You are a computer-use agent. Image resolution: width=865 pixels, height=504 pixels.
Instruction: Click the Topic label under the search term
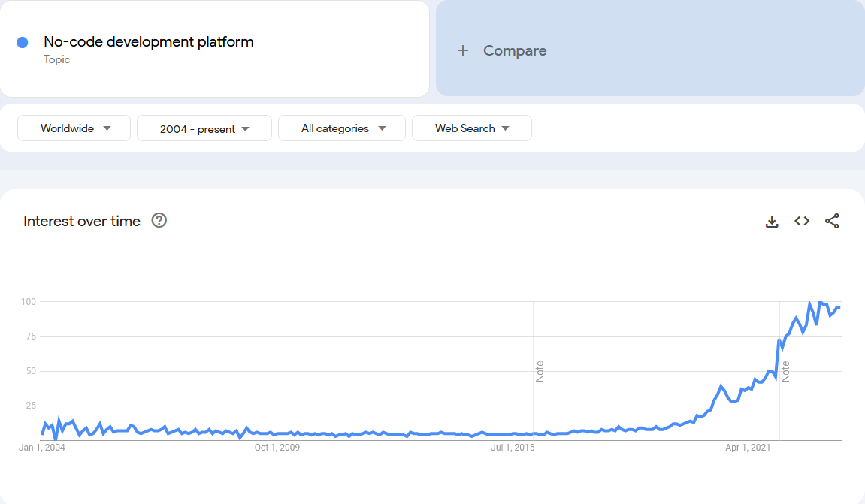click(57, 59)
